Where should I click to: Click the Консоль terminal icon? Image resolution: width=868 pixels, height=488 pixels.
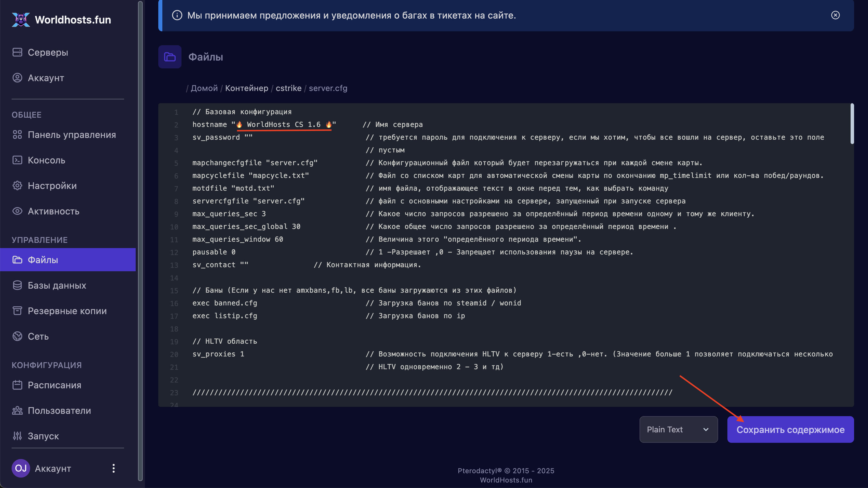pos(17,160)
